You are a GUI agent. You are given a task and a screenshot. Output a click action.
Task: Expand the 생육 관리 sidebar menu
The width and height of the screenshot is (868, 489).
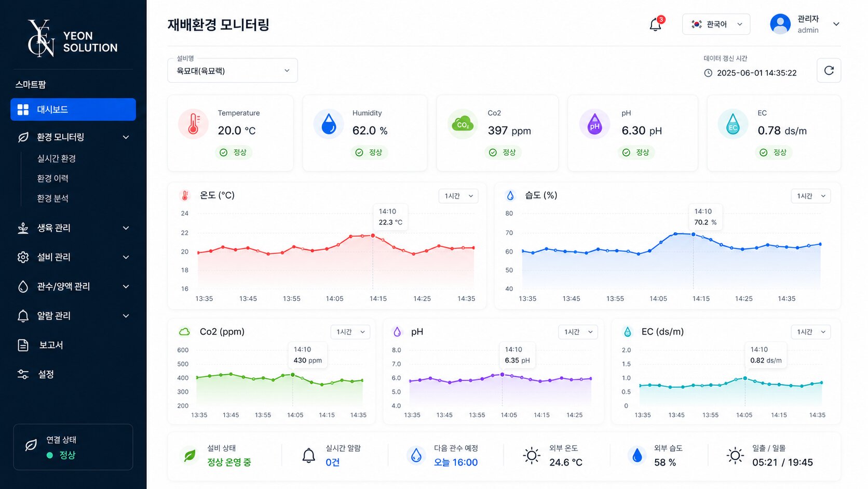point(73,228)
